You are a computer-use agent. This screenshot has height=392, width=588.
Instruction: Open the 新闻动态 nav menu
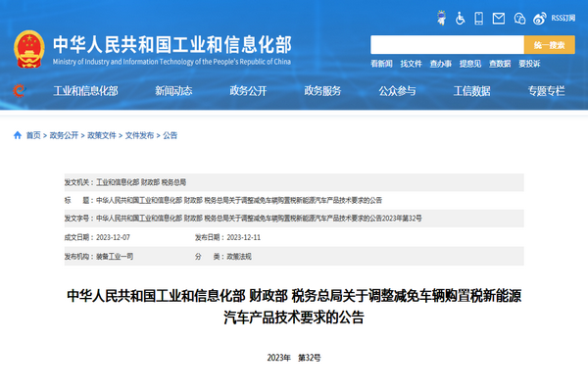click(x=173, y=91)
